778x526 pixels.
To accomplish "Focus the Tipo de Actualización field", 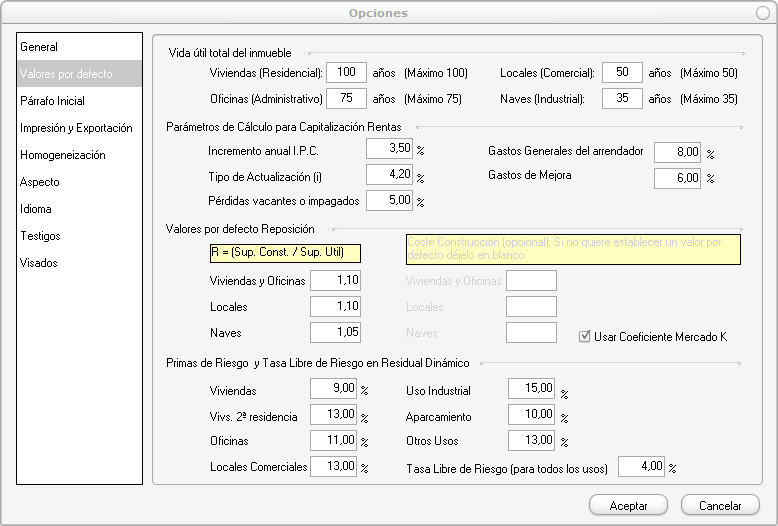I will (x=389, y=176).
